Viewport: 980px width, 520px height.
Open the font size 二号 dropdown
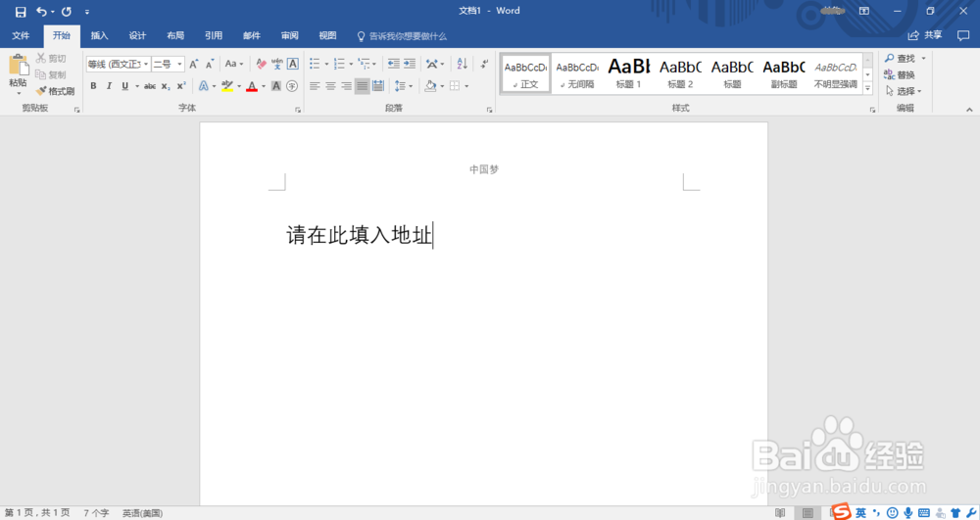click(x=179, y=64)
